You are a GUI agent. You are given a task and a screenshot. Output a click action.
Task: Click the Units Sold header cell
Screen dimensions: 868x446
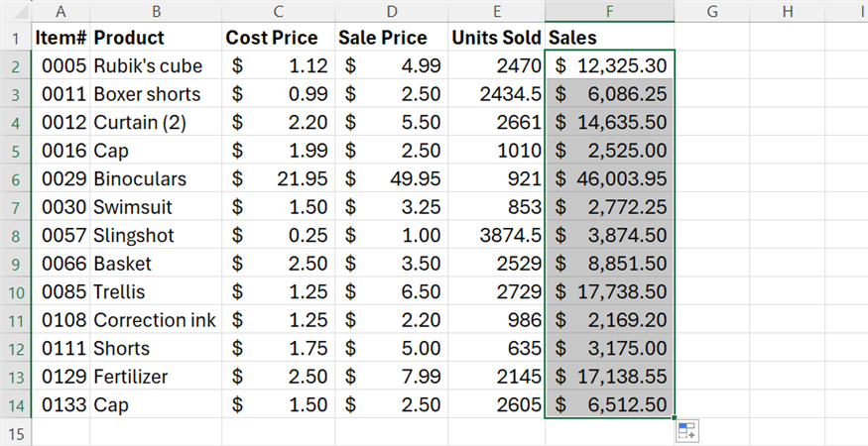tap(497, 37)
